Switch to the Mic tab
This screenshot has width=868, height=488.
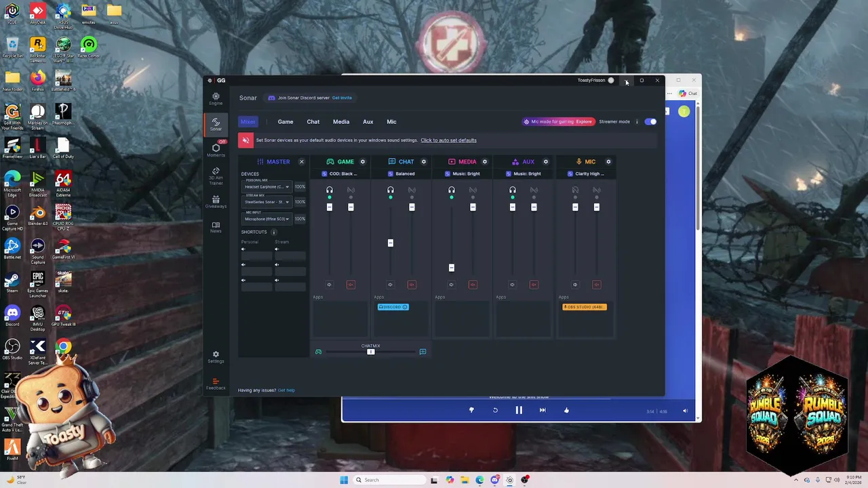391,122
